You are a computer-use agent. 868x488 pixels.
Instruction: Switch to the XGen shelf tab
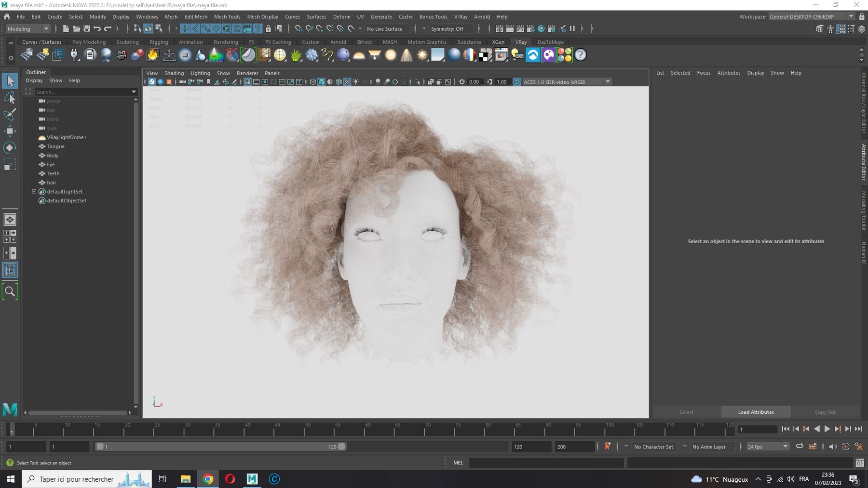[x=498, y=42]
